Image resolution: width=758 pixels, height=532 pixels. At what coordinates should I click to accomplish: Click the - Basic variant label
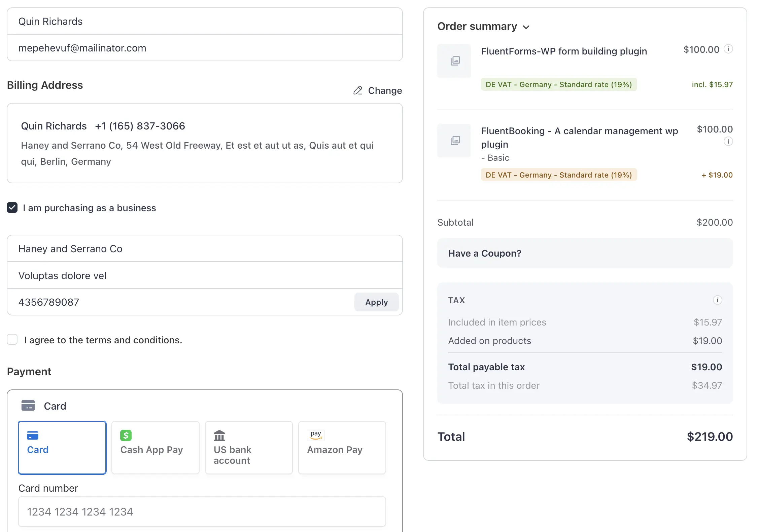(495, 158)
